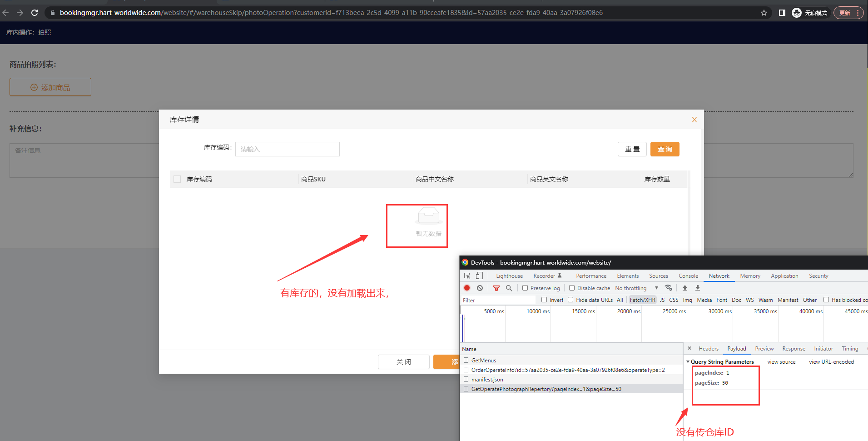868x441 pixels.
Task: Enable the Preserve log checkbox
Action: pyautogui.click(x=525, y=288)
